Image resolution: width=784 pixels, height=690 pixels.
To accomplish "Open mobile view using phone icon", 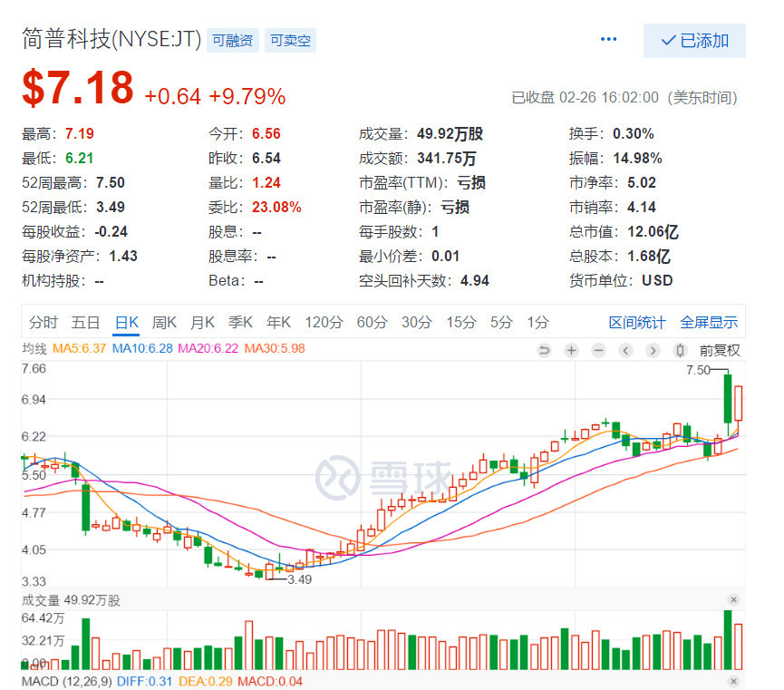I will (x=680, y=349).
